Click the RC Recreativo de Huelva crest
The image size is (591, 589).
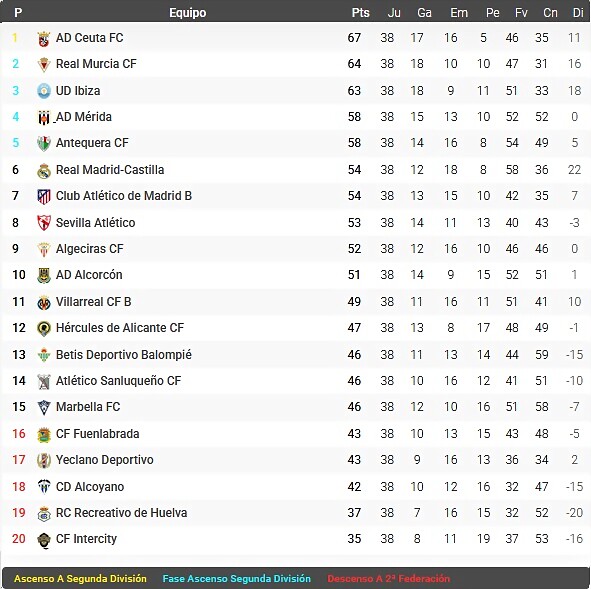(x=44, y=513)
